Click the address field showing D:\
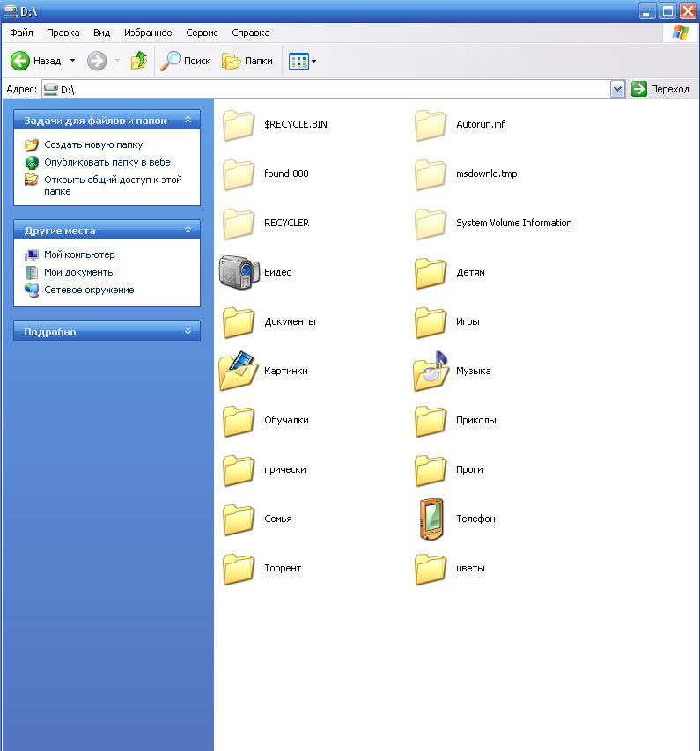 click(326, 89)
